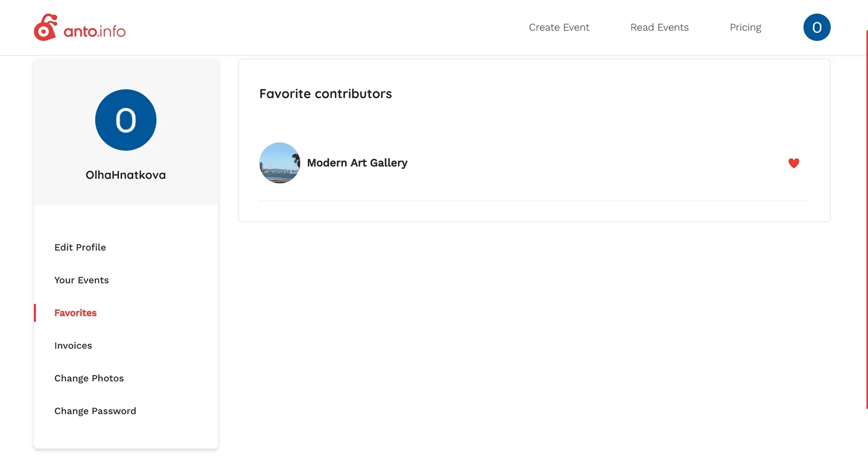Viewport: 868px width, 469px height.
Task: Go to Read Events in header
Action: 659,28
